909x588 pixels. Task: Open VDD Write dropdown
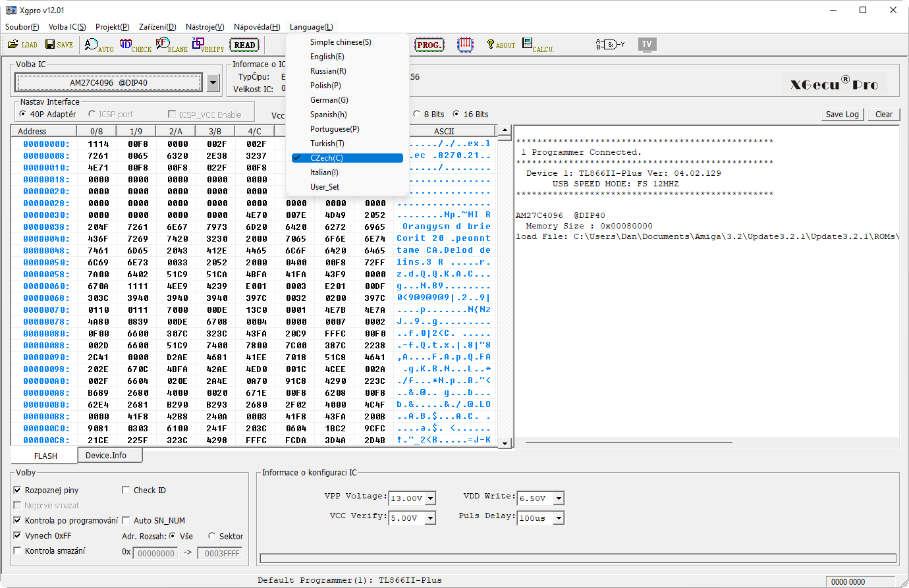coord(559,498)
